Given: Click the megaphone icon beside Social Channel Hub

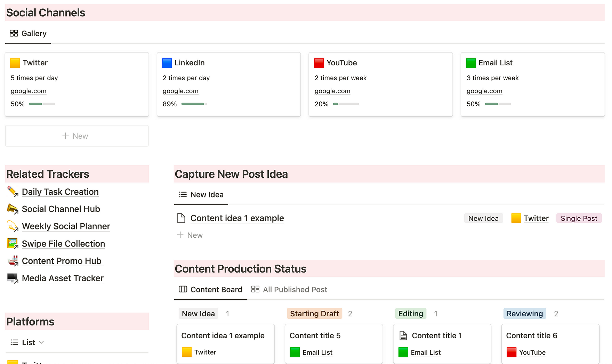Looking at the screenshot, I should coord(13,209).
